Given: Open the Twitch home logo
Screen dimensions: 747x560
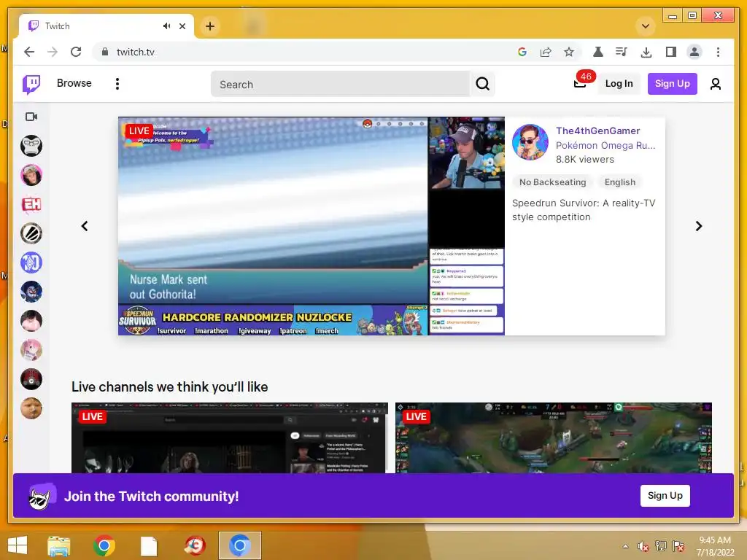Looking at the screenshot, I should click(31, 85).
